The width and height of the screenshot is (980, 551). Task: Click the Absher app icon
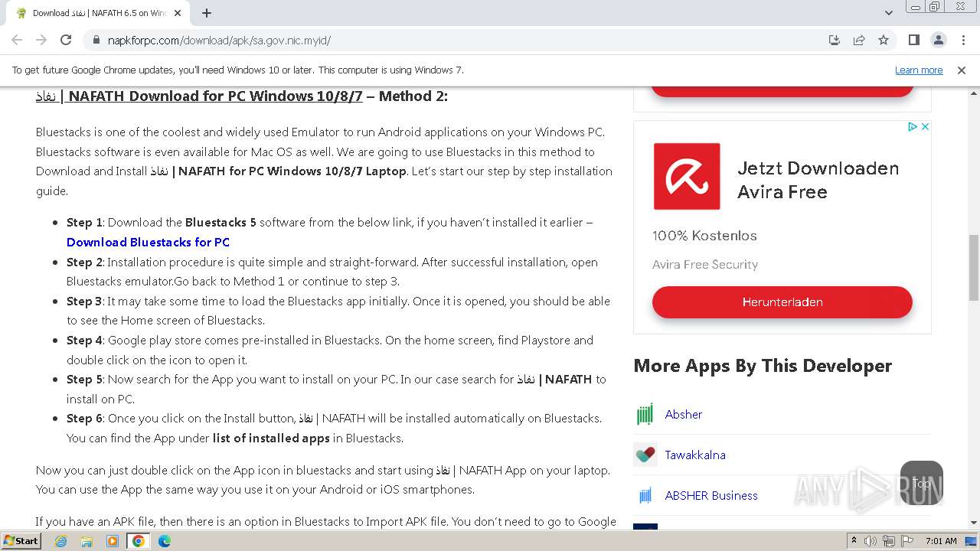645,414
